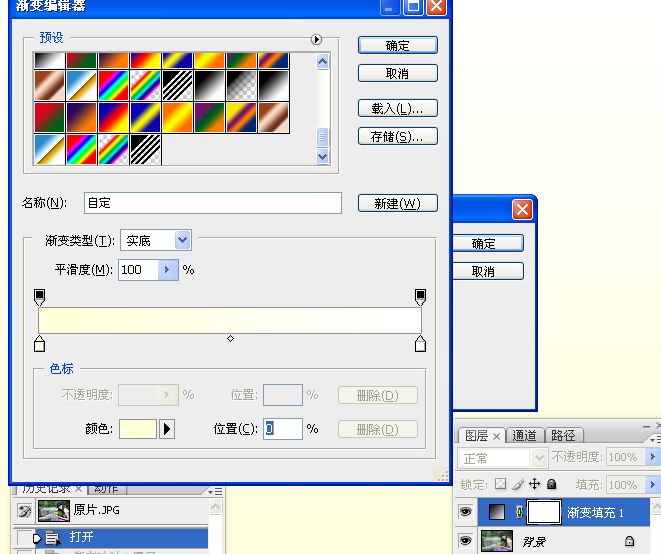Select right color stop below gradient
The width and height of the screenshot is (661, 554).
point(420,344)
